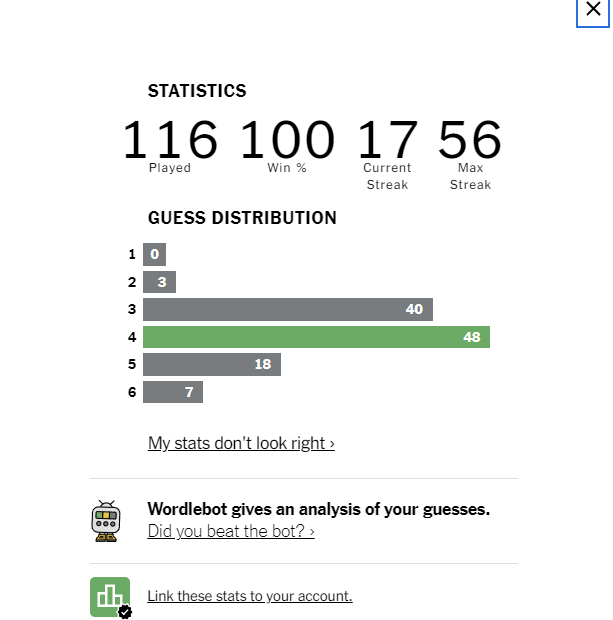Click the 116 Played number
This screenshot has height=620, width=613.
coord(170,139)
